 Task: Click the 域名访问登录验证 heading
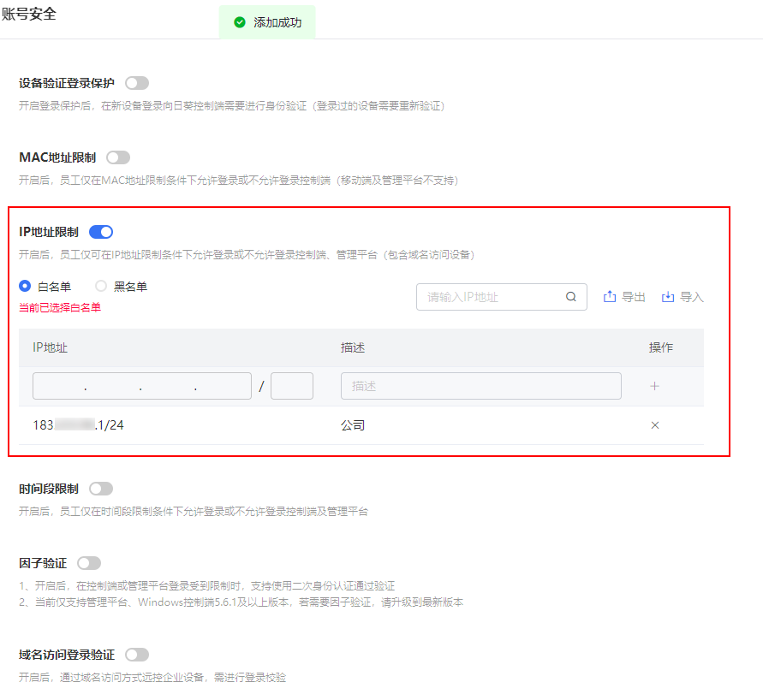(x=67, y=655)
